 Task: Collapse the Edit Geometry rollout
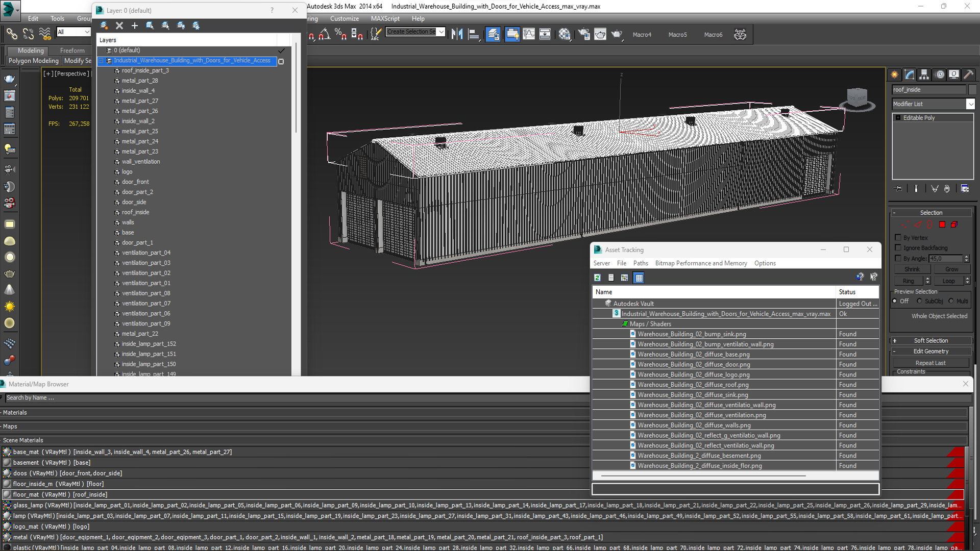pyautogui.click(x=894, y=352)
